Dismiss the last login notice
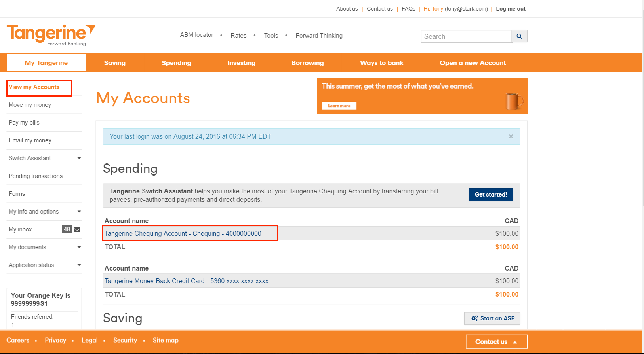Image resolution: width=644 pixels, height=354 pixels. coord(511,136)
